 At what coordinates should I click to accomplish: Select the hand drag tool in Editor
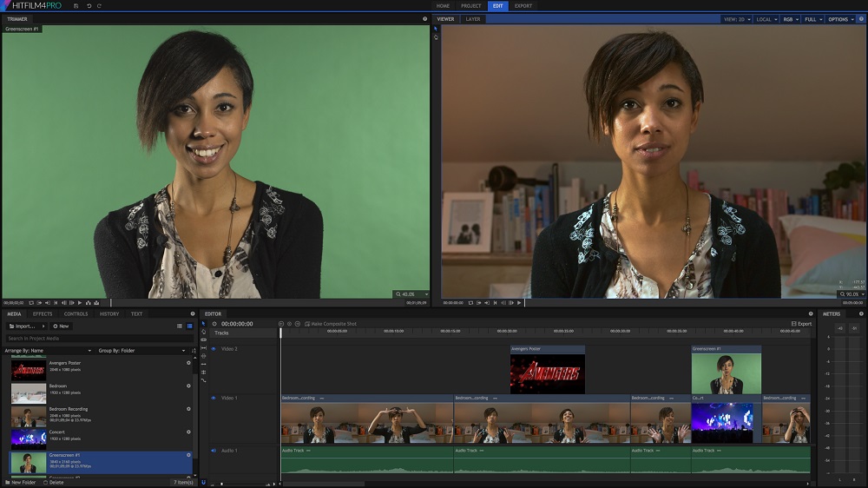[x=203, y=332]
